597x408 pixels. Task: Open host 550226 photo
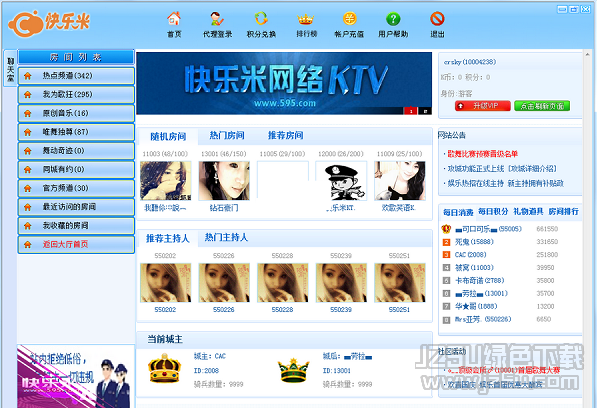coord(224,283)
